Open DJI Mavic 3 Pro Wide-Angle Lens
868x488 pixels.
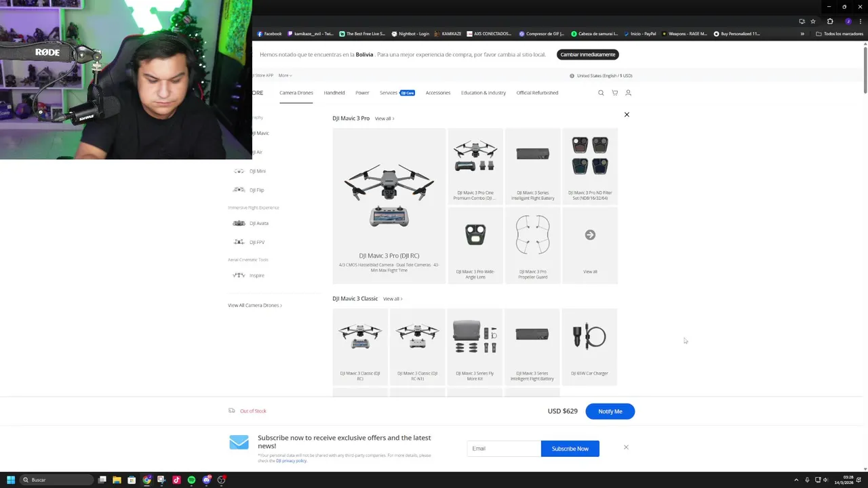click(x=475, y=245)
